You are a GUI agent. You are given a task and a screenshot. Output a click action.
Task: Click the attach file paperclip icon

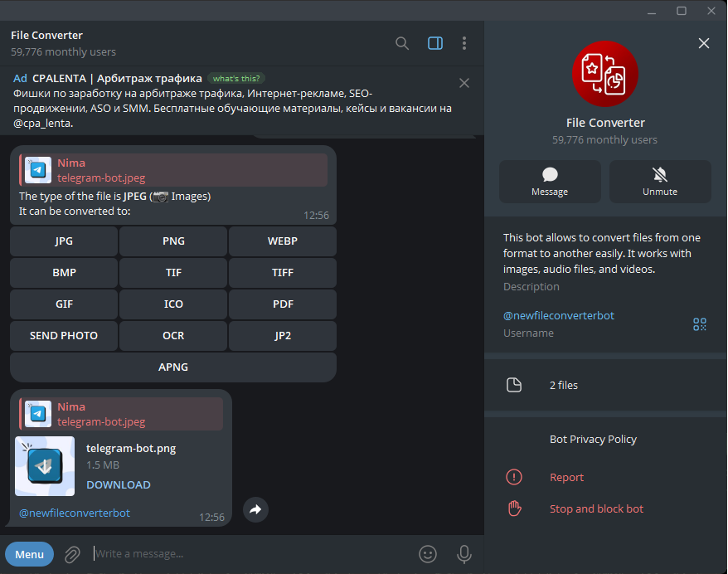point(73,553)
